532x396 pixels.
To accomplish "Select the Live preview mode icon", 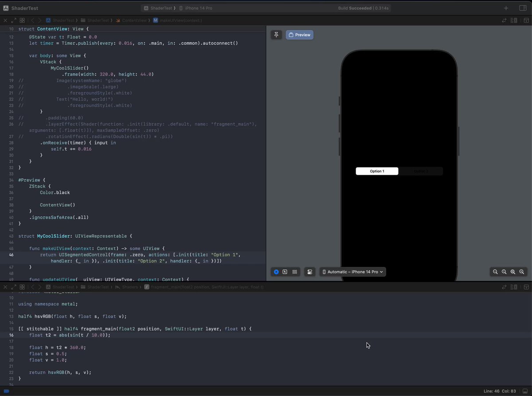I will (276, 272).
